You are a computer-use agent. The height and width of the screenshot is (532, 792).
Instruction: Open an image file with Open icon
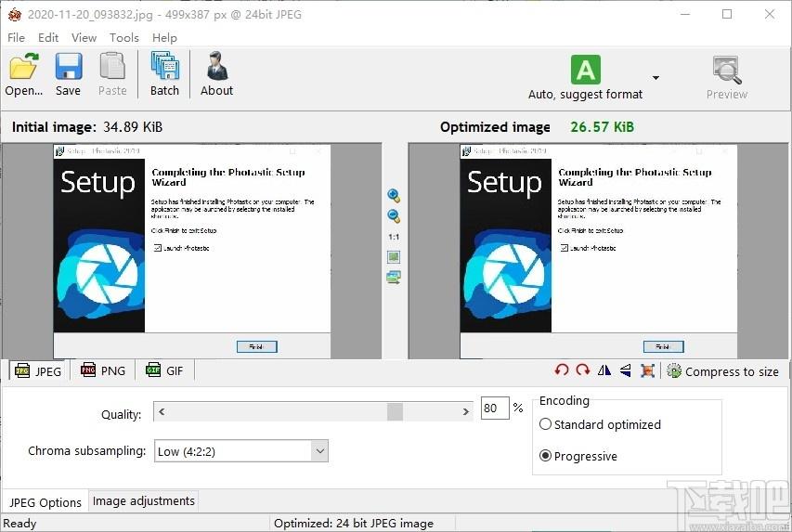click(23, 74)
